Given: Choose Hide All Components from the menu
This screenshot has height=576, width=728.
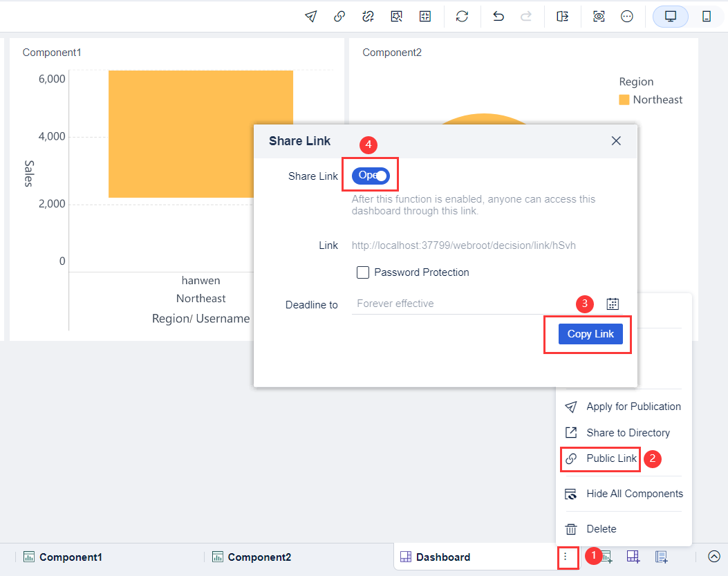Looking at the screenshot, I should (633, 494).
